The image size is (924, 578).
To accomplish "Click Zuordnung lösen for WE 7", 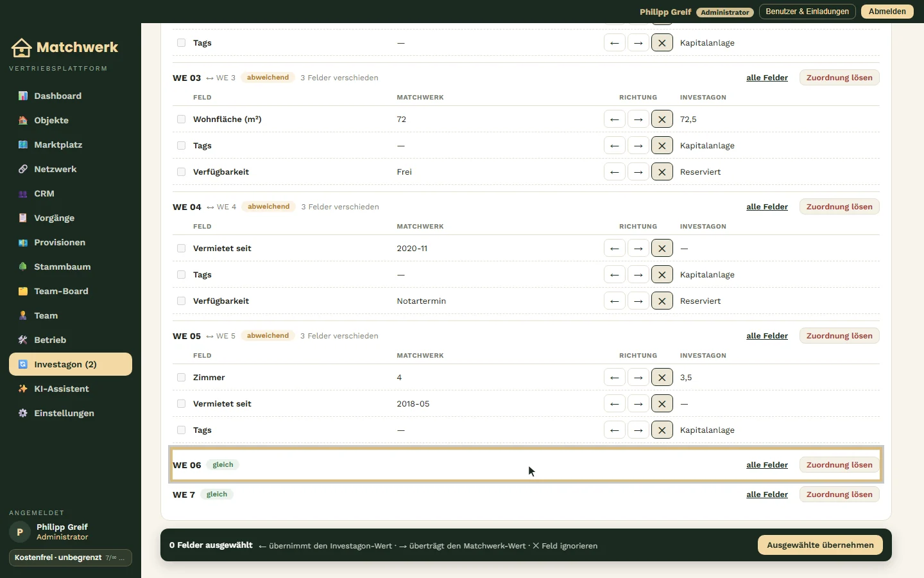I will [x=839, y=495].
